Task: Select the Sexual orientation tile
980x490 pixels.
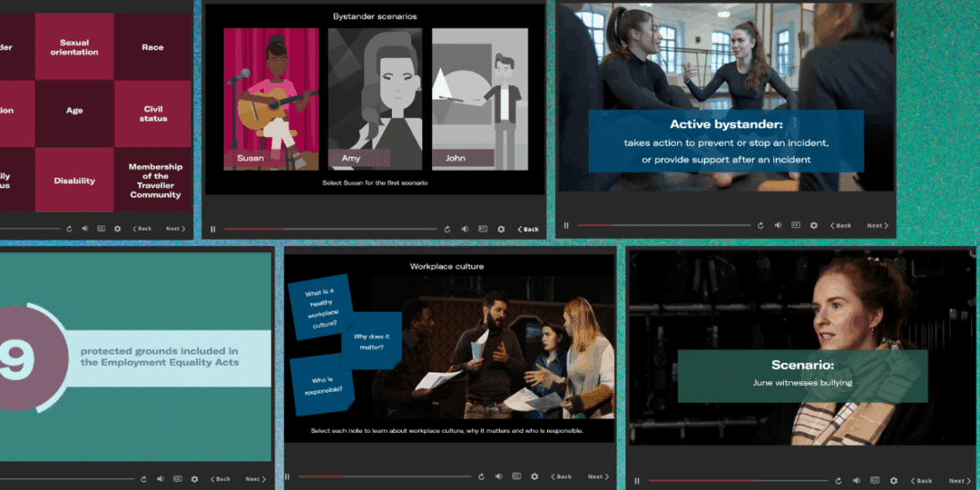Action: (75, 47)
